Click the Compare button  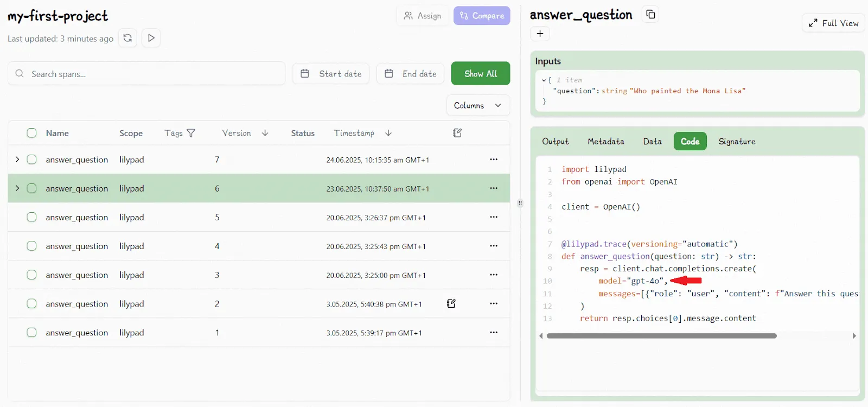coord(482,16)
